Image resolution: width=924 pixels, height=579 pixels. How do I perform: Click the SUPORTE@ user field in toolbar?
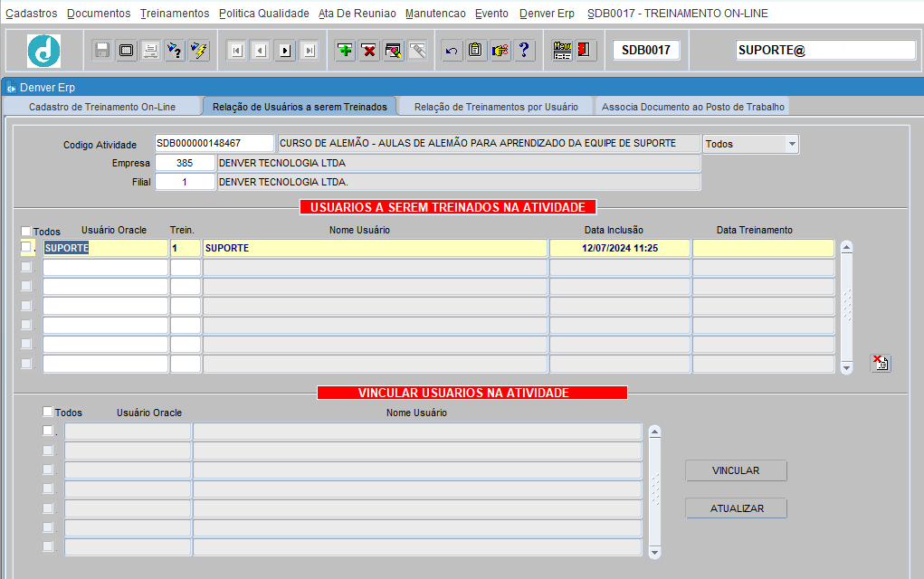click(825, 51)
